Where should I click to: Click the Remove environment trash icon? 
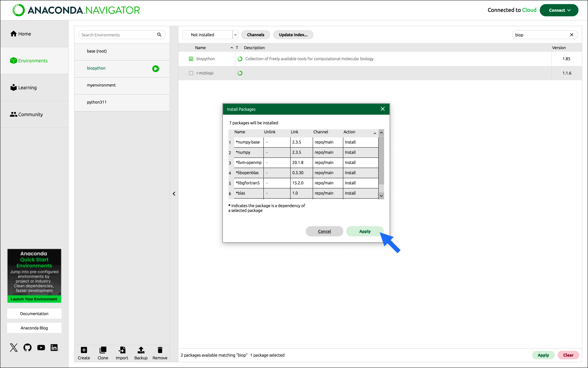[160, 350]
